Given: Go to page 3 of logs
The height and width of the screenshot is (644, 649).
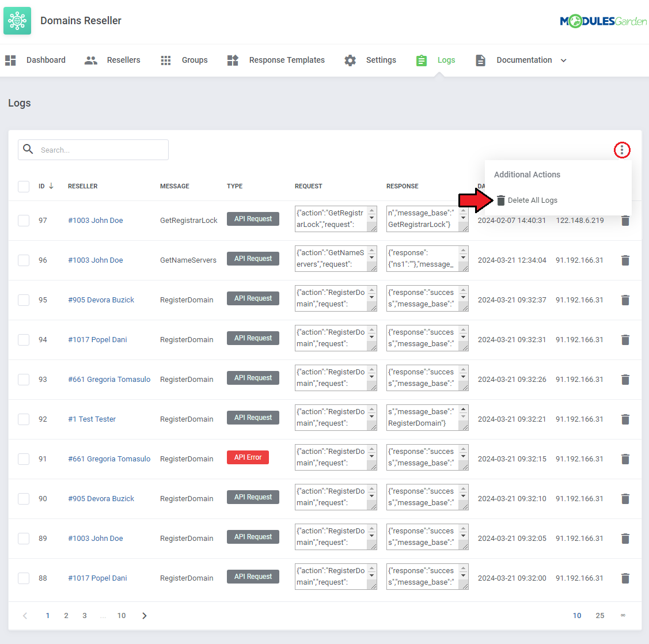Looking at the screenshot, I should pyautogui.click(x=85, y=616).
